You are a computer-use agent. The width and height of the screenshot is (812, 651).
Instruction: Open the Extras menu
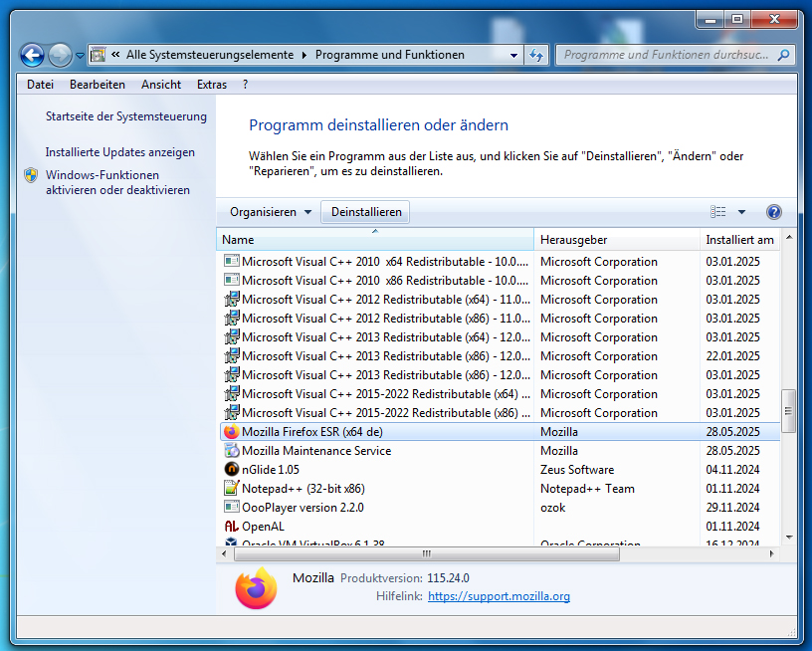(x=212, y=85)
